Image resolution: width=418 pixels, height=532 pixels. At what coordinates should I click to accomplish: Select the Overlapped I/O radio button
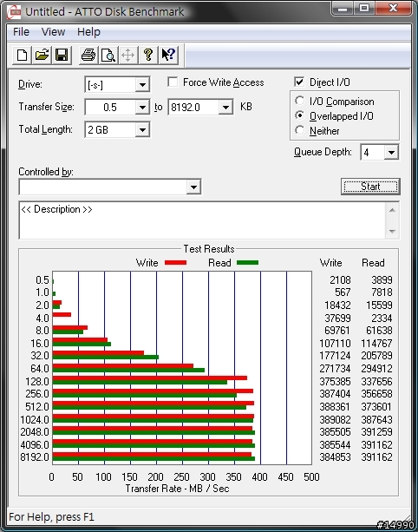(300, 115)
